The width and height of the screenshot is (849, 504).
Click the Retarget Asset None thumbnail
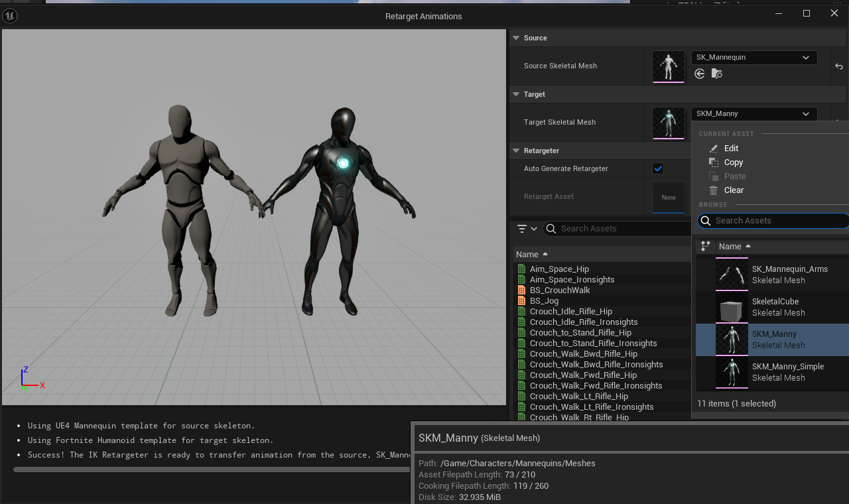669,197
